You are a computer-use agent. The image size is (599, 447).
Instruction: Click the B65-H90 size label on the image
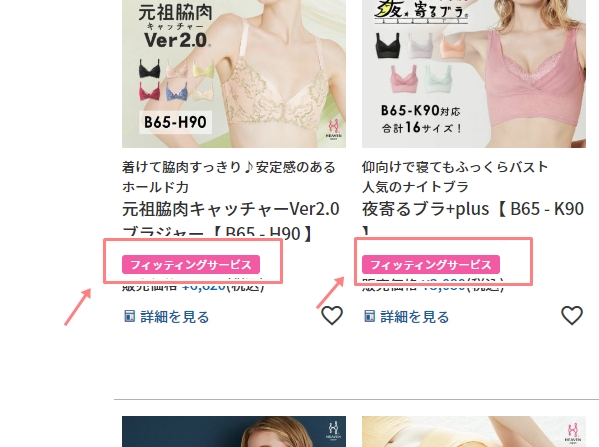tap(175, 122)
